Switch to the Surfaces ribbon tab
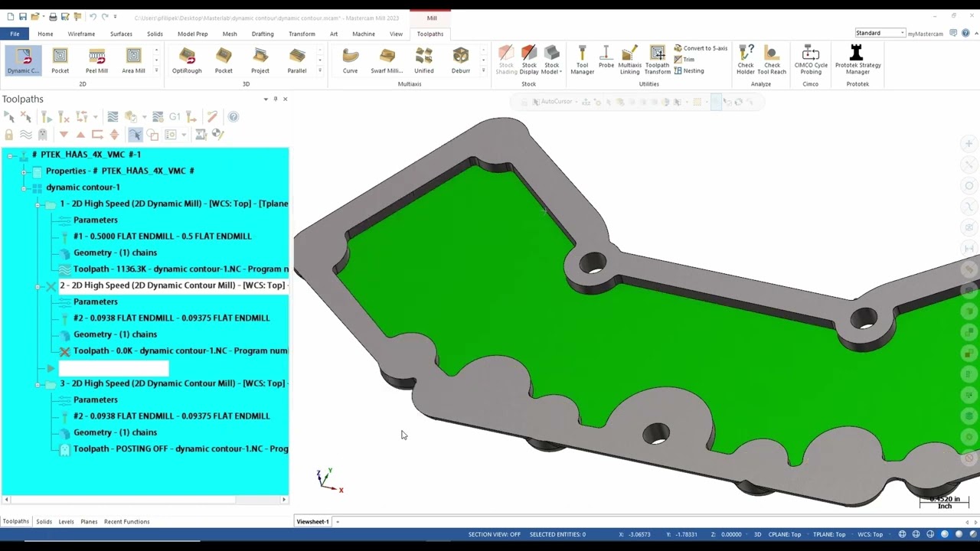Viewport: 980px width, 551px height. (121, 34)
